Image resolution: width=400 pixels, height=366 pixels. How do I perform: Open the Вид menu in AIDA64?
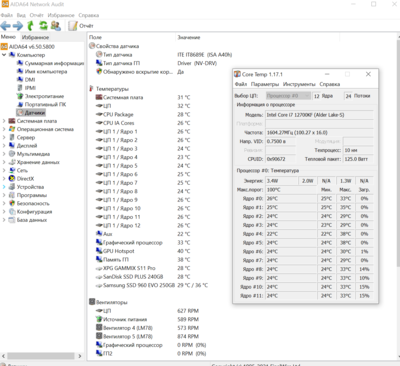click(21, 15)
